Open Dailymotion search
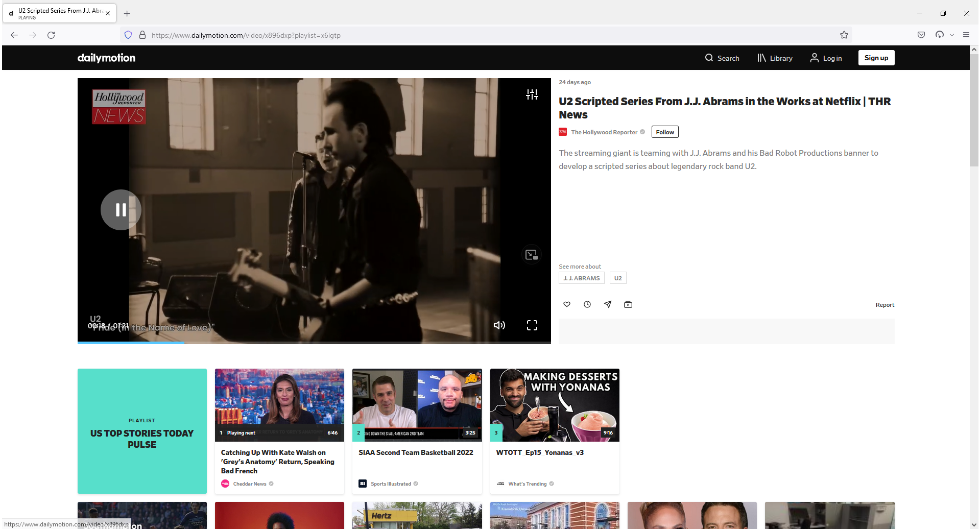 point(722,58)
